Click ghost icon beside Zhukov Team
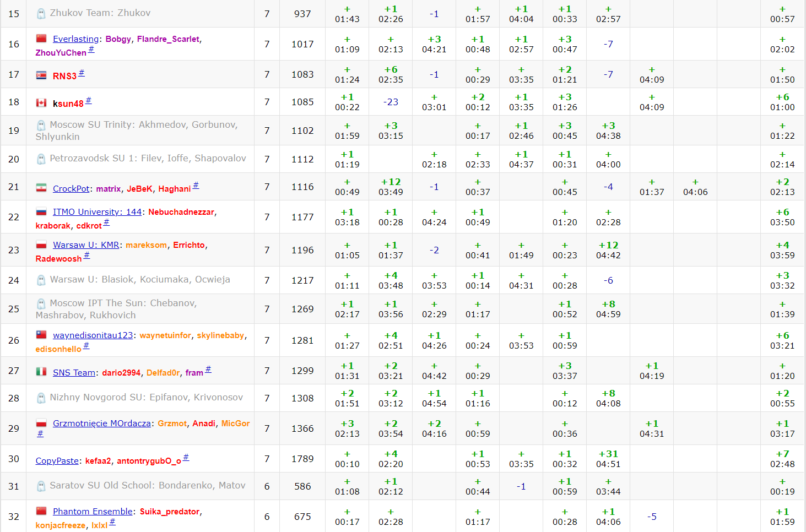The image size is (806, 532). coord(41,14)
